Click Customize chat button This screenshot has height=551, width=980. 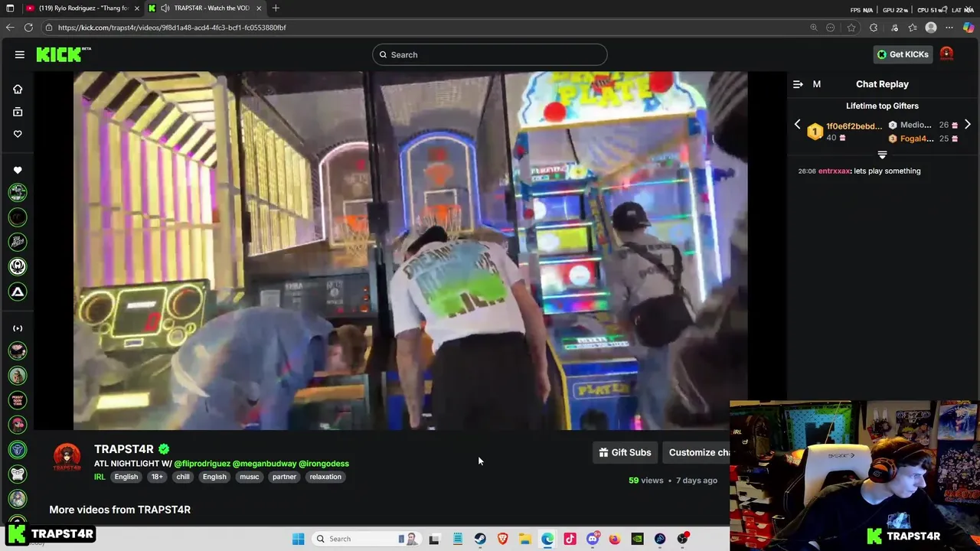coord(695,452)
